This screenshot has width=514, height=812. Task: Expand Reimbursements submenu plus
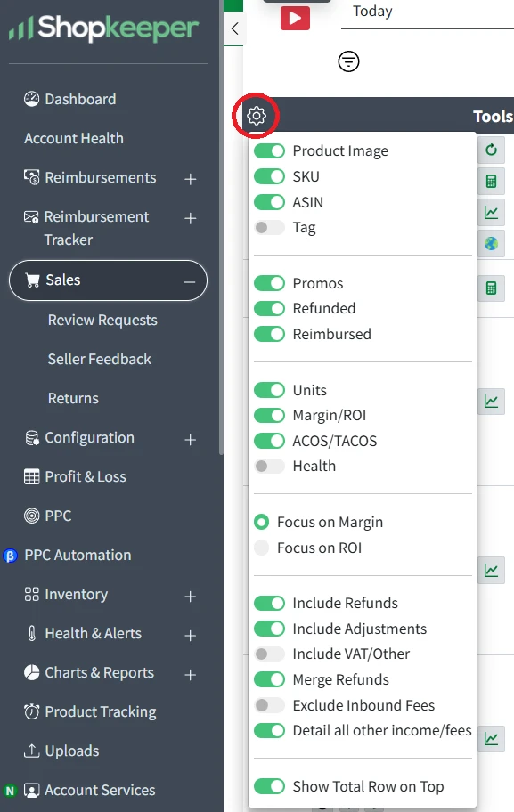(190, 179)
